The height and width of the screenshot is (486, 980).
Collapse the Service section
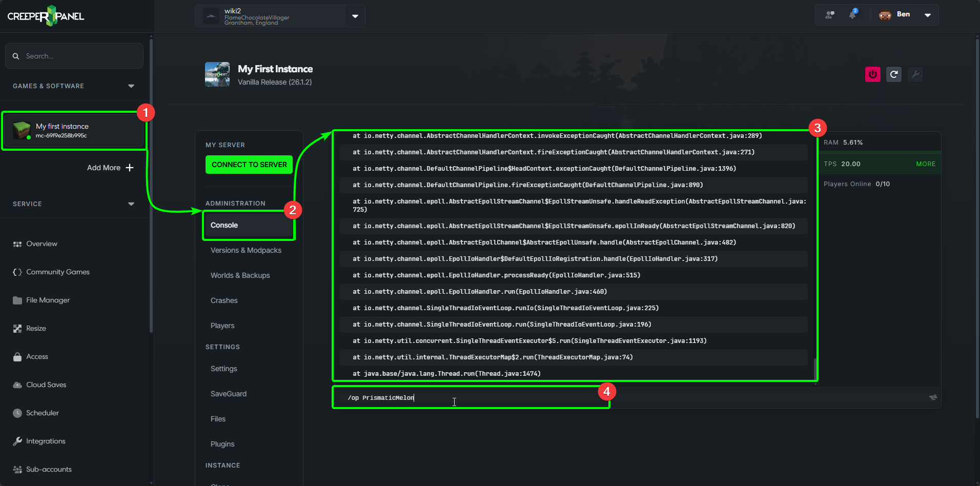(x=131, y=204)
